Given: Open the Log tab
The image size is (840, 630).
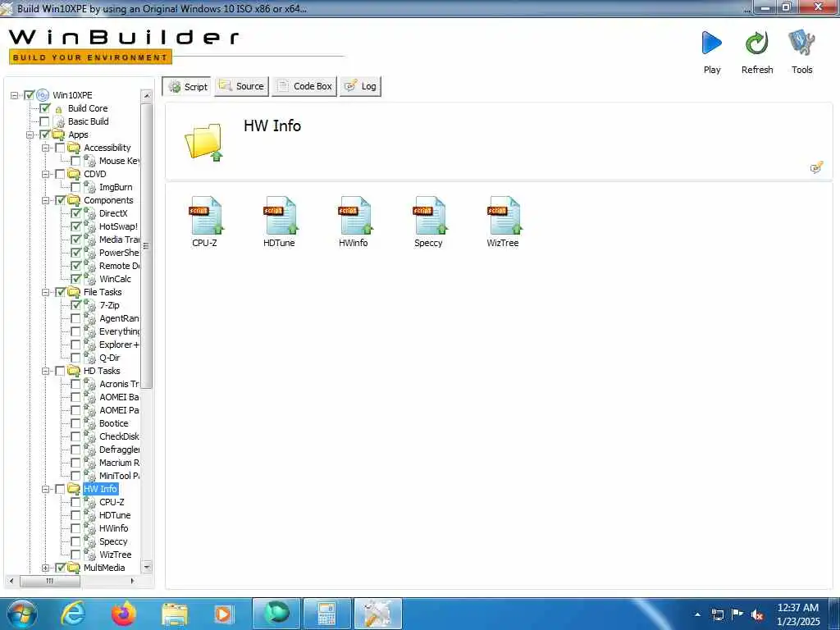Looking at the screenshot, I should coord(361,86).
